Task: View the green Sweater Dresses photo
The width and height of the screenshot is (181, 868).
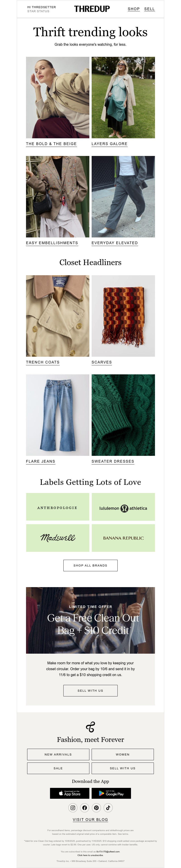Action: 123,415
